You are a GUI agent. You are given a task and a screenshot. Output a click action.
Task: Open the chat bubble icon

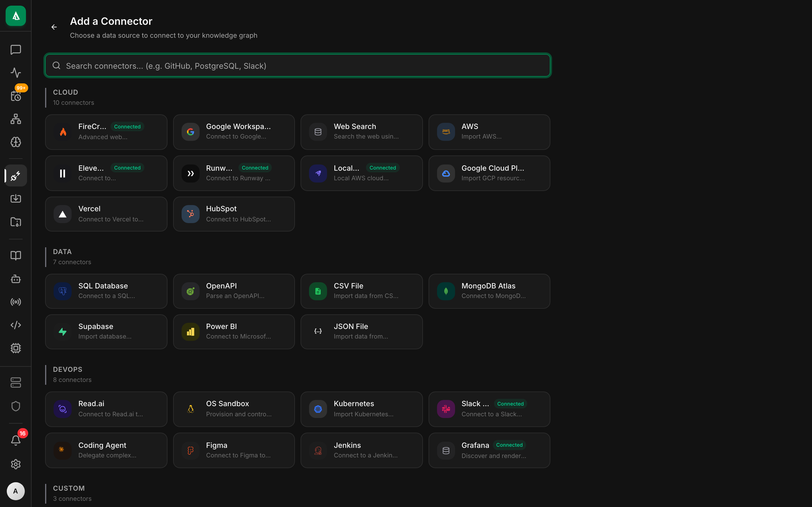click(16, 50)
